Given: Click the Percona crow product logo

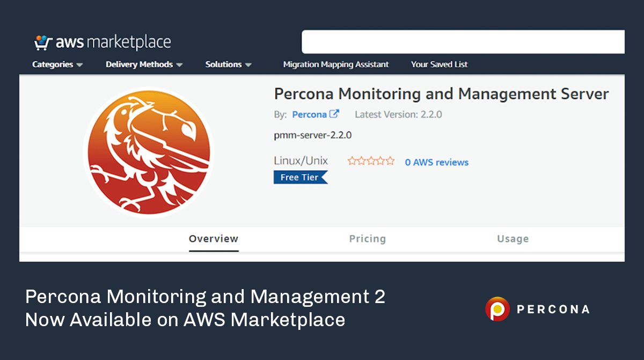Looking at the screenshot, I should tap(149, 153).
